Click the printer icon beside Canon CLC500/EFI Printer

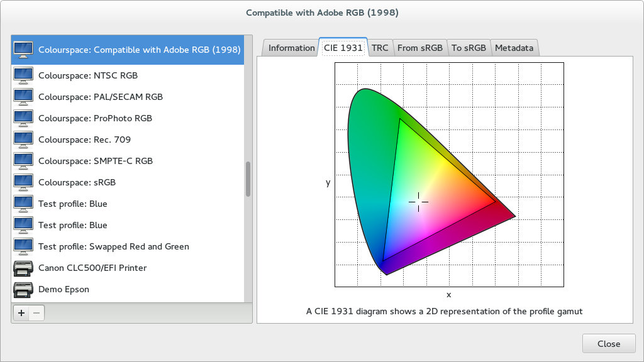click(x=23, y=268)
